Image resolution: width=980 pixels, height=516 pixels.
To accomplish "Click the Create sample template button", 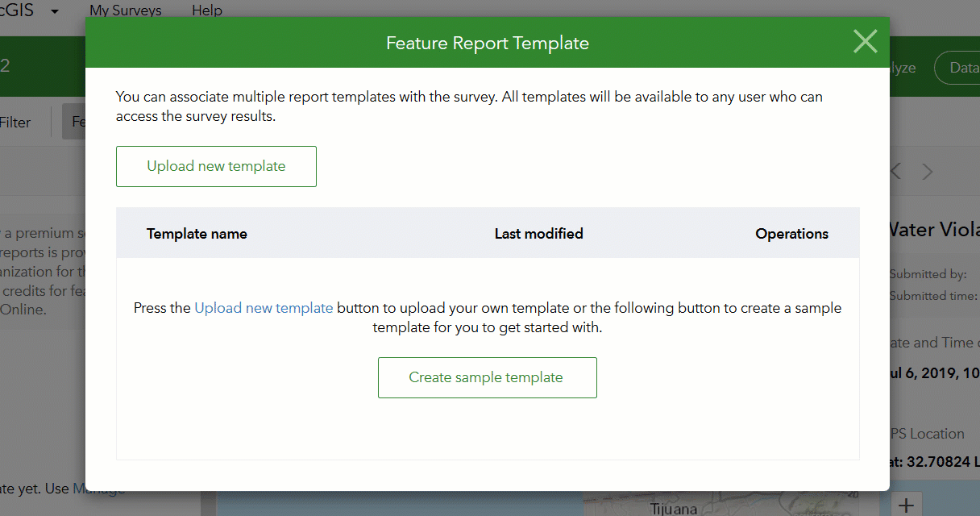I will click(487, 377).
